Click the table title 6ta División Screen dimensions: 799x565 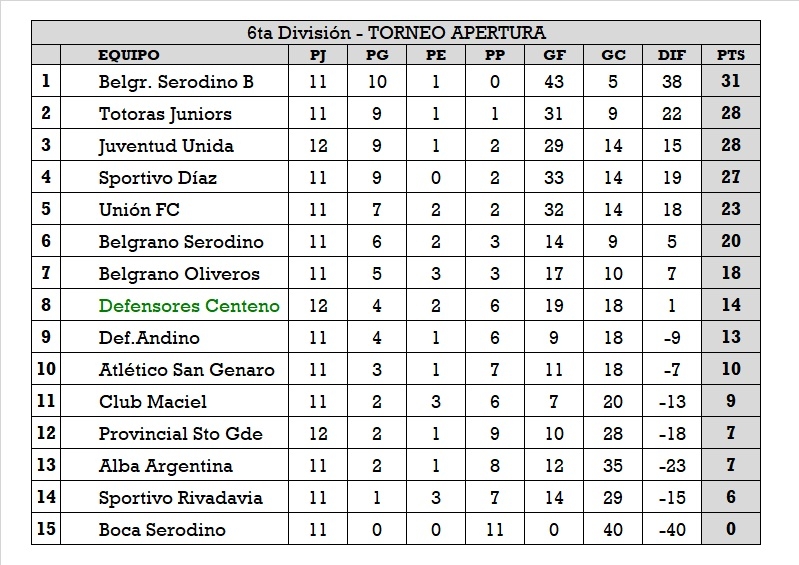(397, 33)
